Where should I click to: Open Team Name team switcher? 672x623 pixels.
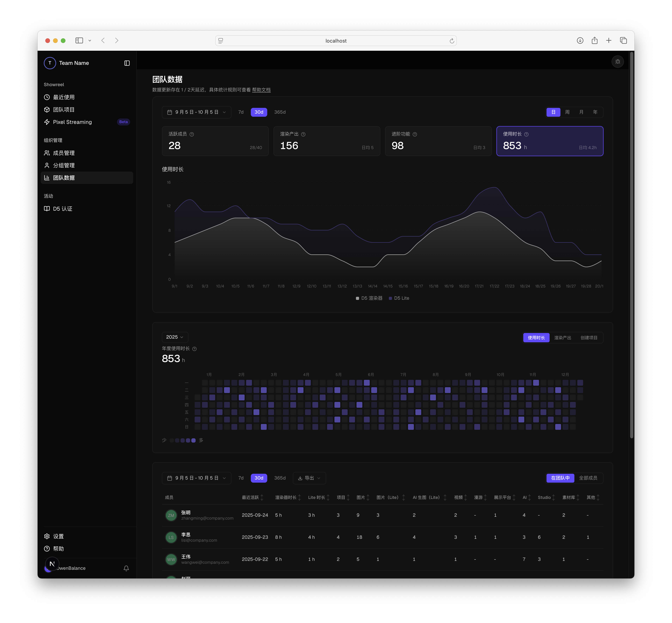67,63
